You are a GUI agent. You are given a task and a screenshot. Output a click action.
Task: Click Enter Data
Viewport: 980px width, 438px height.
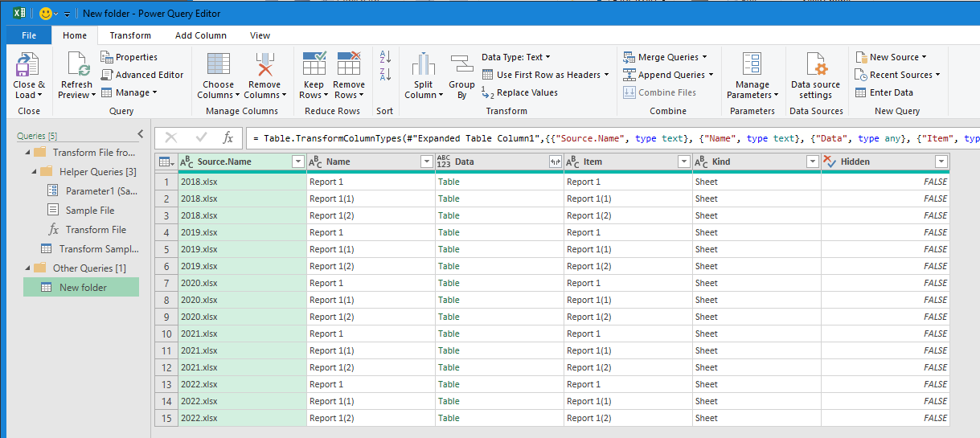pos(884,92)
